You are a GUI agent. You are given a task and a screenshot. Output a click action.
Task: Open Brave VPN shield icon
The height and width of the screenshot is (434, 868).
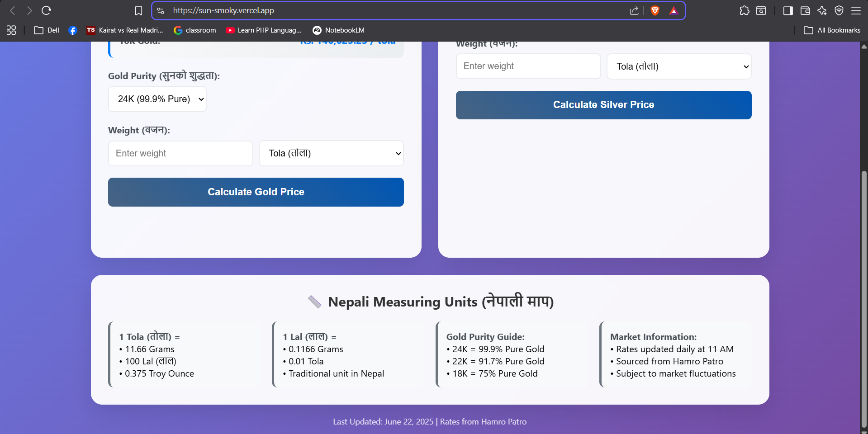pyautogui.click(x=839, y=10)
